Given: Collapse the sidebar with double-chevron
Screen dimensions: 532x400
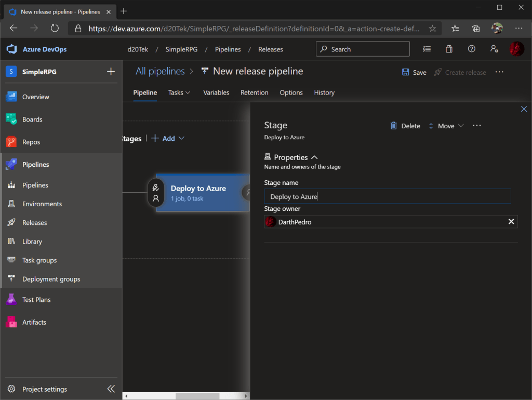Looking at the screenshot, I should (111, 389).
